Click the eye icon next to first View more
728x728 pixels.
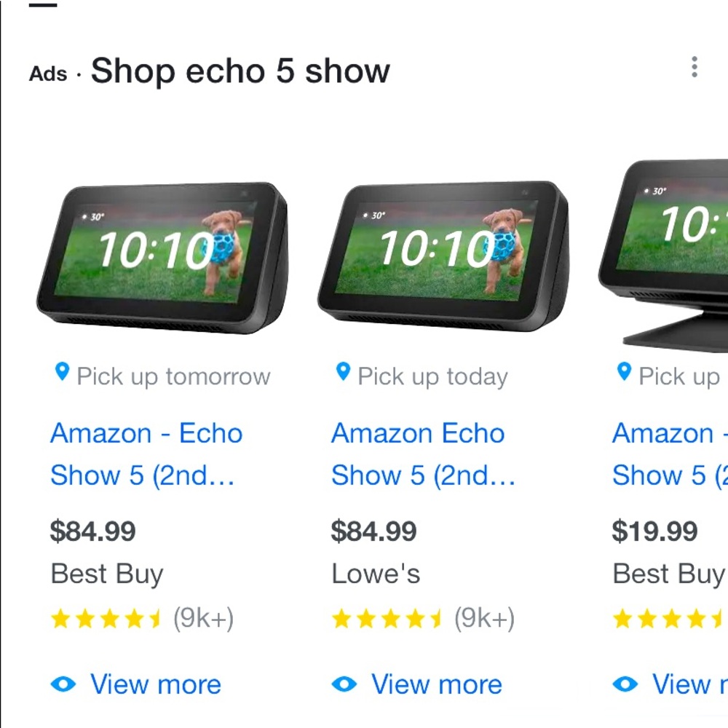[64, 684]
